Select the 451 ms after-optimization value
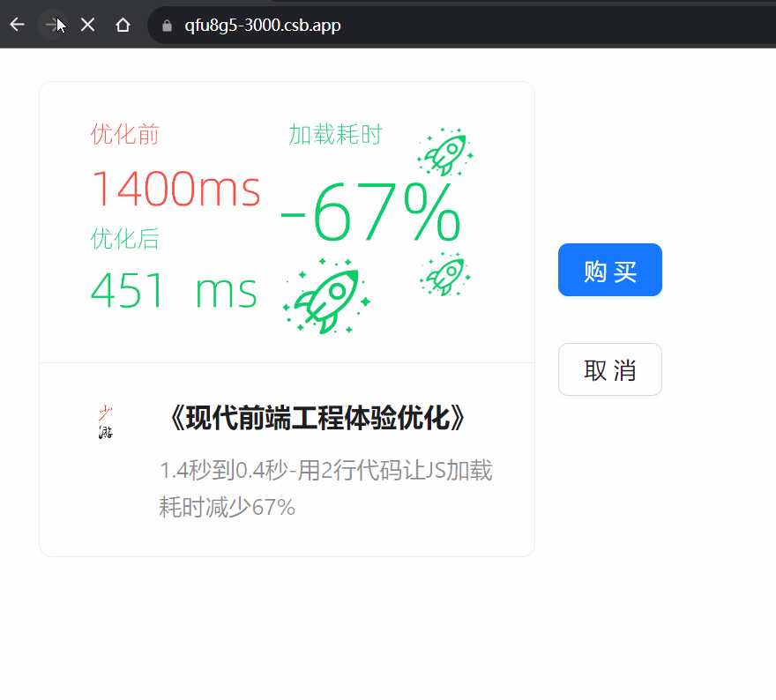The image size is (776, 700). point(175,291)
